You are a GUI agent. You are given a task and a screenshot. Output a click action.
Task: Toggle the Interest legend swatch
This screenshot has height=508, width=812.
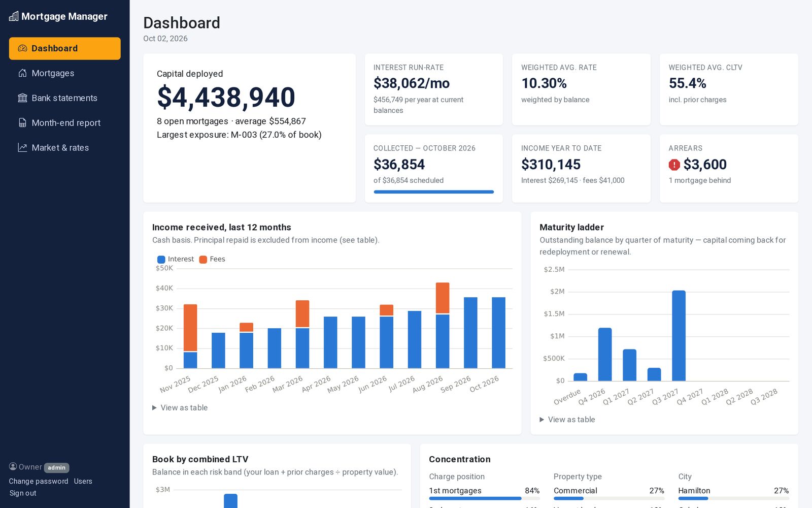tap(161, 260)
